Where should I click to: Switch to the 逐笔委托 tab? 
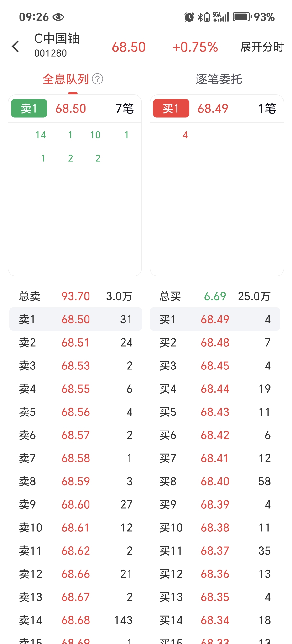(219, 79)
